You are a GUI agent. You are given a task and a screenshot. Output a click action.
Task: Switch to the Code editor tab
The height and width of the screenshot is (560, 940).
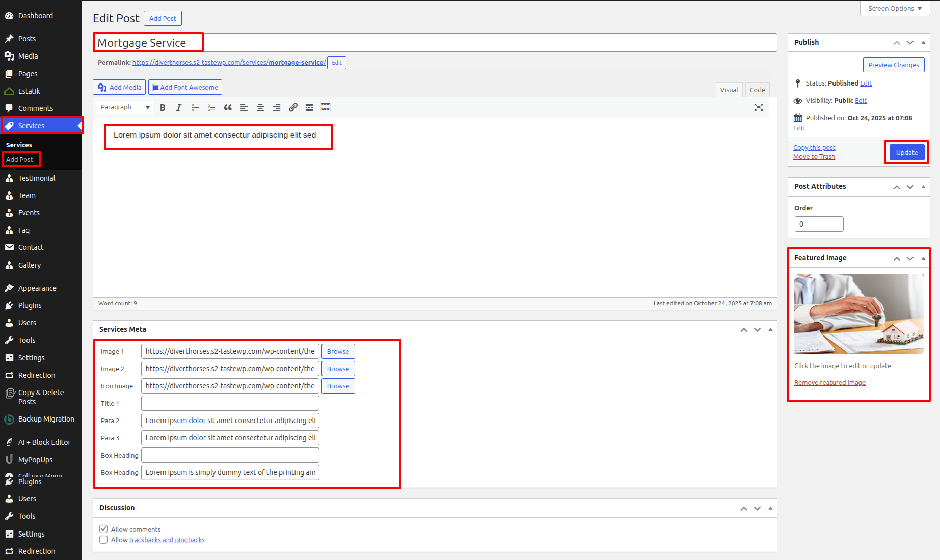coord(757,90)
